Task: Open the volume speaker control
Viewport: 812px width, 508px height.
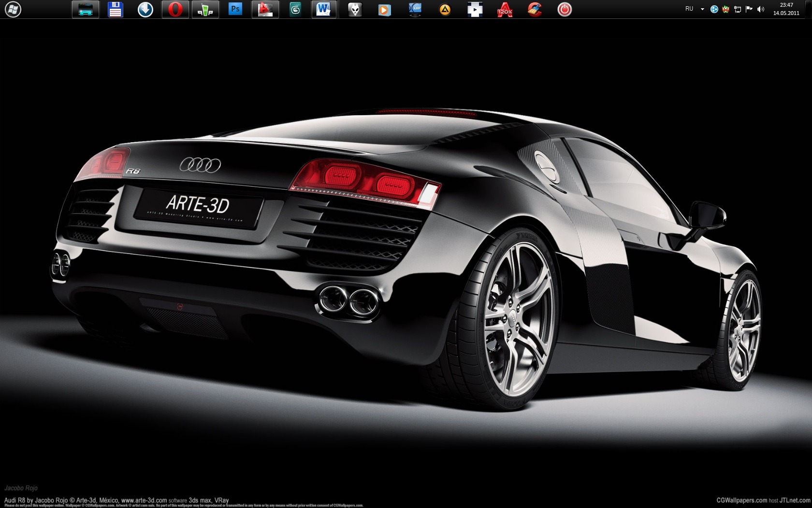Action: 761,9
